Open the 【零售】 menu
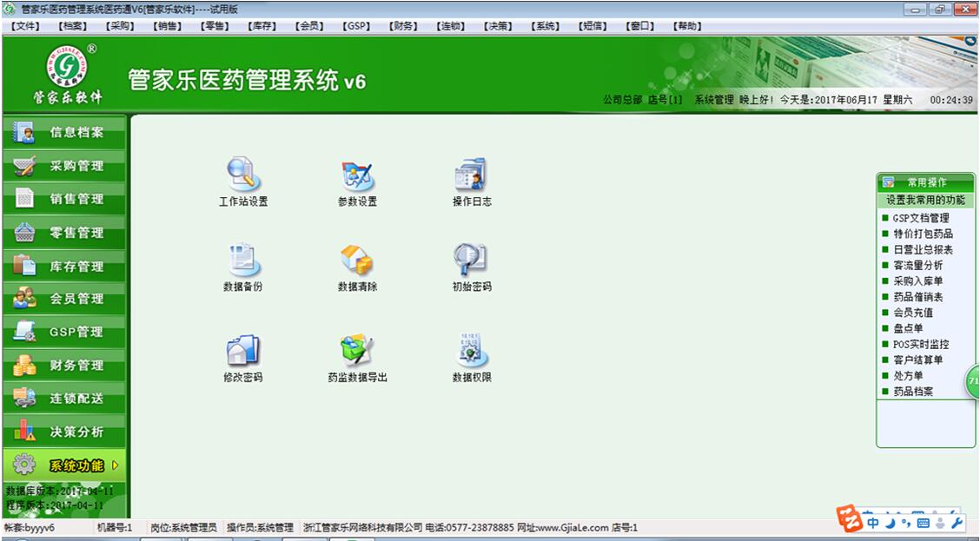This screenshot has height=541, width=980. pyautogui.click(x=215, y=26)
